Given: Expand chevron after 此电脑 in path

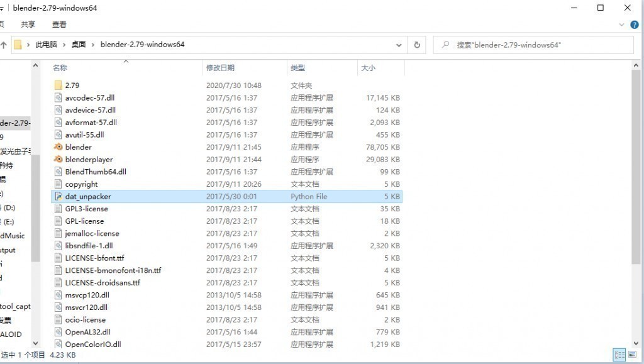Looking at the screenshot, I should pyautogui.click(x=65, y=45).
